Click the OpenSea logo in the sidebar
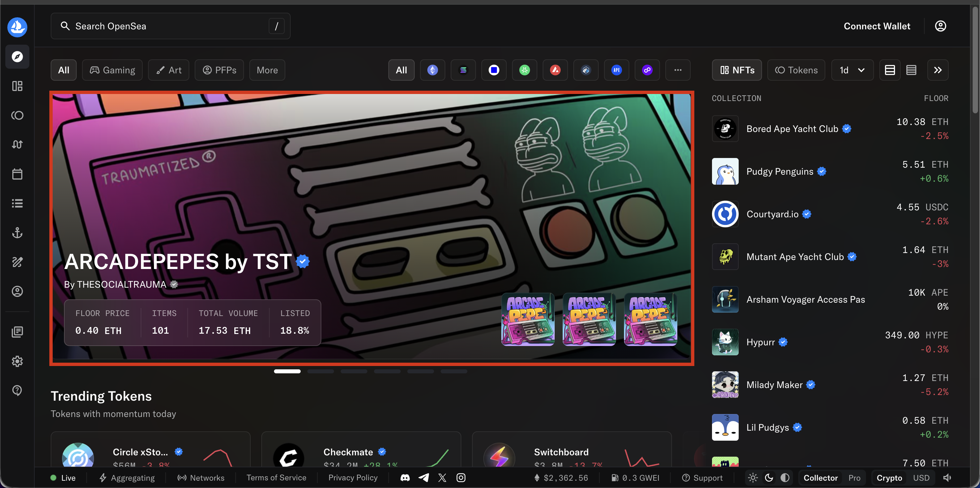The width and height of the screenshot is (980, 488). (x=17, y=27)
